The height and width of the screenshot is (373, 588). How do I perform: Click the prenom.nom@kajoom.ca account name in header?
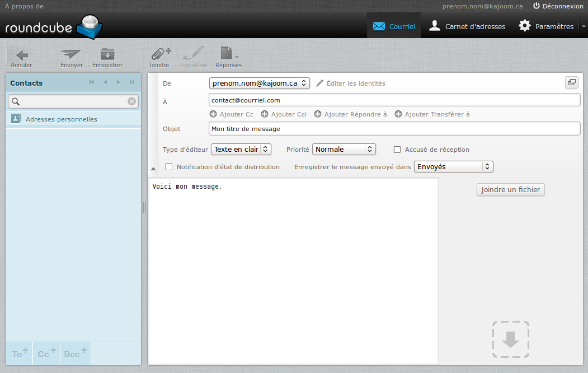[x=482, y=6]
